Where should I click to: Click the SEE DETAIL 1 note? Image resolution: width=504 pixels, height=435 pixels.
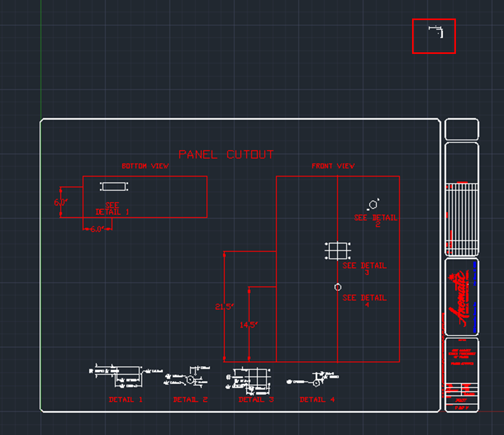pos(112,209)
